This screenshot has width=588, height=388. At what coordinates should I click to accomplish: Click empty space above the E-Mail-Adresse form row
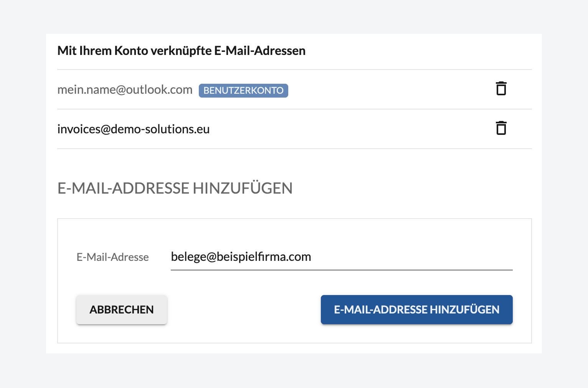pos(294,232)
